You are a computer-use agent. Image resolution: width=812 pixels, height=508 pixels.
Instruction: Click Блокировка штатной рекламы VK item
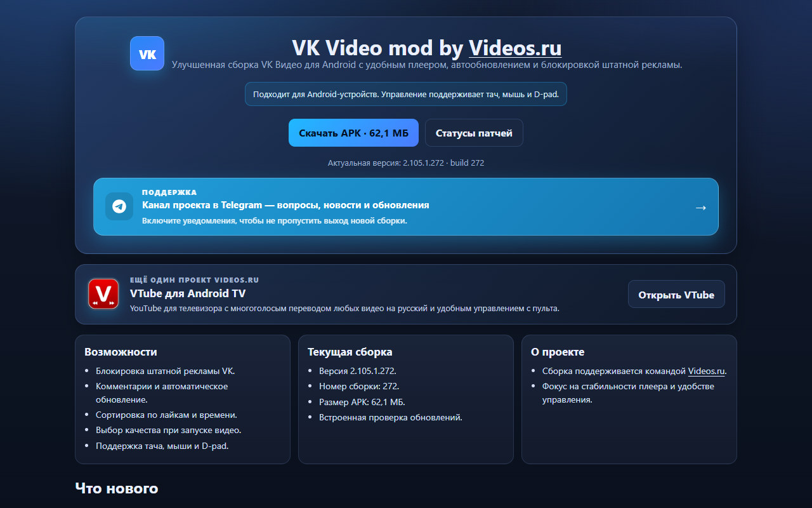click(166, 371)
